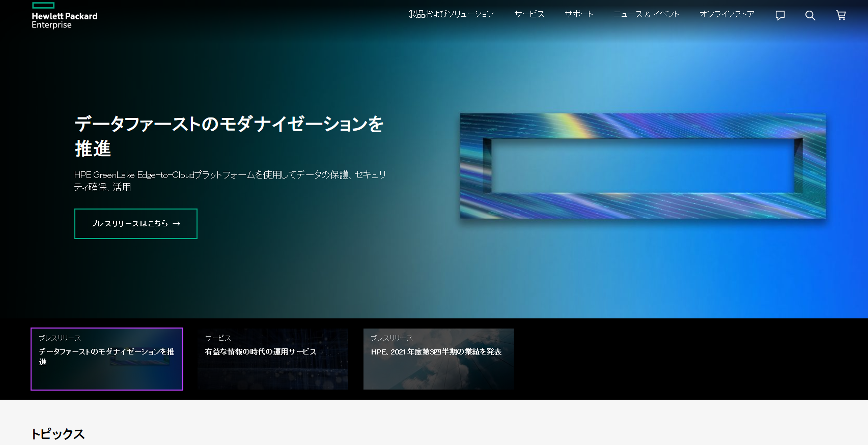
Task: Click the トピックス section heading
Action: click(58, 434)
